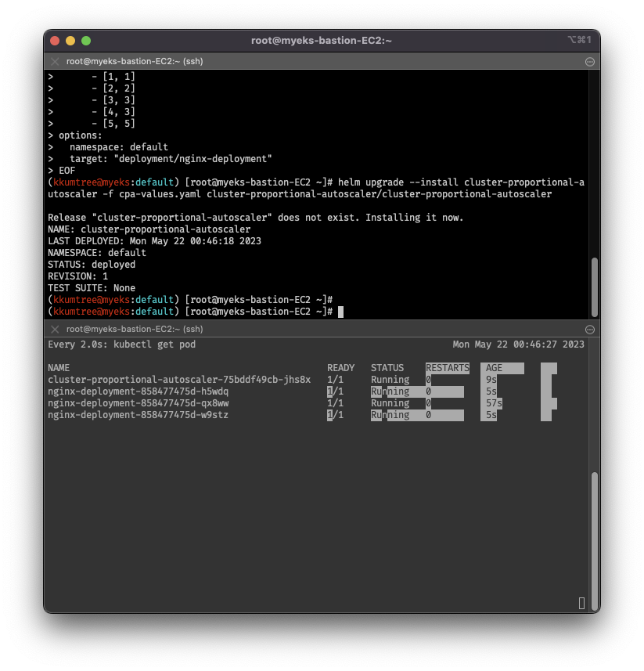644x671 pixels.
Task: Click the AGE column header
Action: coord(494,368)
